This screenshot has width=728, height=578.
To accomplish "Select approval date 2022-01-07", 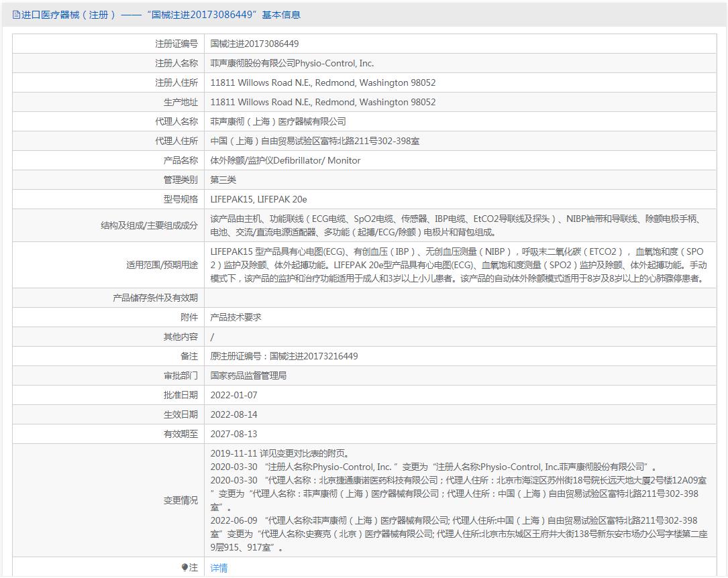I will coord(233,395).
